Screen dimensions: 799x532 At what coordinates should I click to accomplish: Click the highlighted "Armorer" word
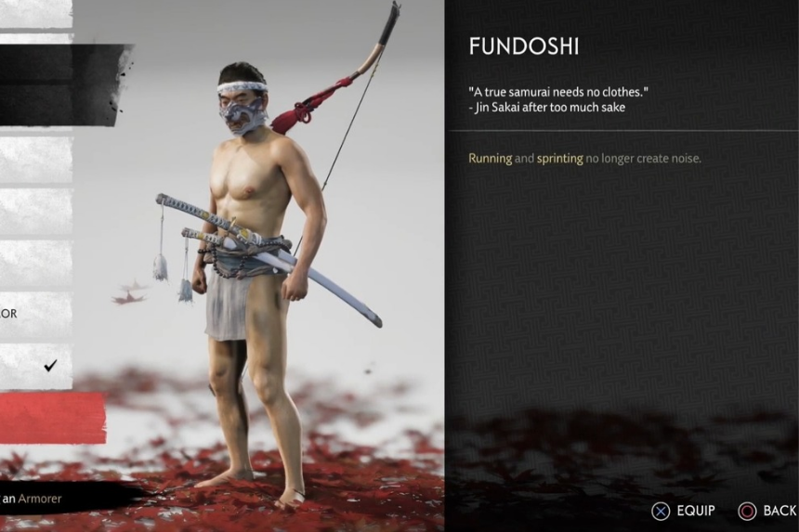tap(40, 499)
